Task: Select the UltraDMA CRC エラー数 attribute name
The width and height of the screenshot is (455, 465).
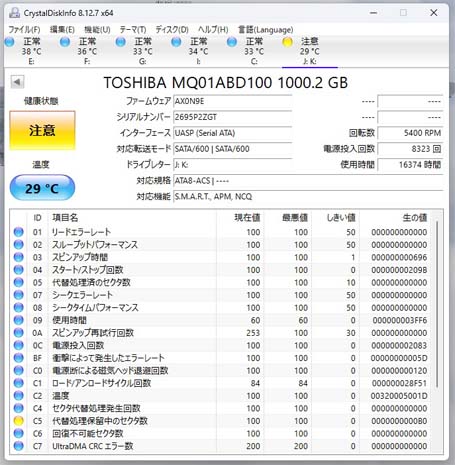Action: coord(93,446)
